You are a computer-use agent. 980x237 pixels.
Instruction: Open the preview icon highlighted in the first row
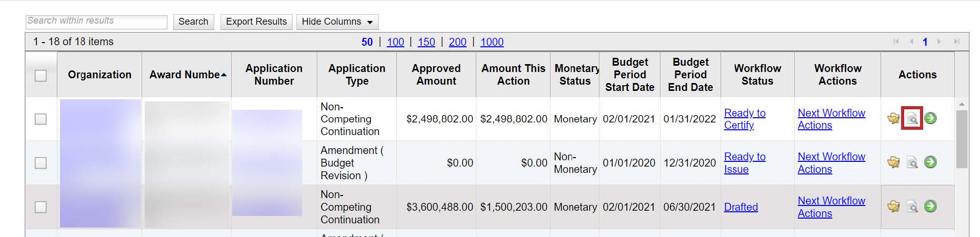coord(912,118)
